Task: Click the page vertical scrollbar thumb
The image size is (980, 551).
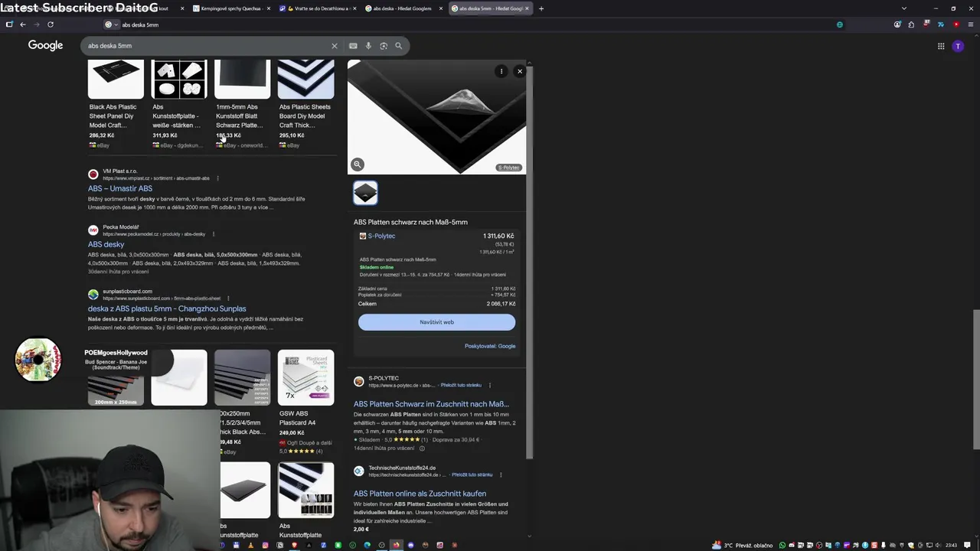Action: [976, 380]
